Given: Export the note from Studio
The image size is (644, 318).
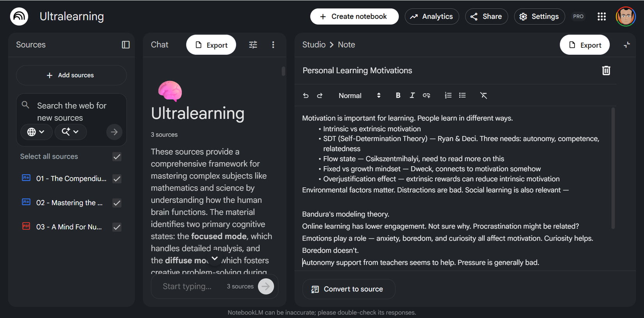Looking at the screenshot, I should (x=585, y=45).
